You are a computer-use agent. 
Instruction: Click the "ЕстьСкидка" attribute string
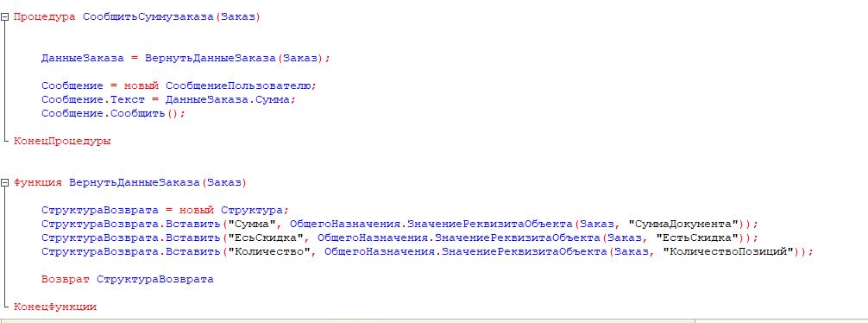click(698, 237)
